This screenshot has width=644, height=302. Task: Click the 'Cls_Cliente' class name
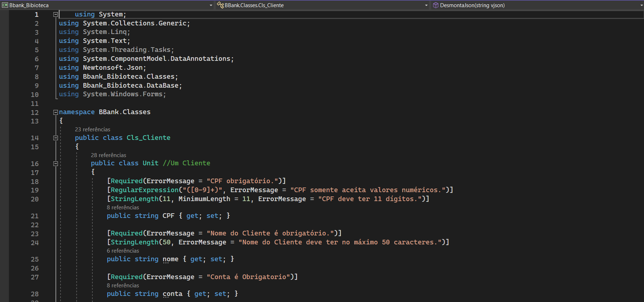tap(148, 138)
